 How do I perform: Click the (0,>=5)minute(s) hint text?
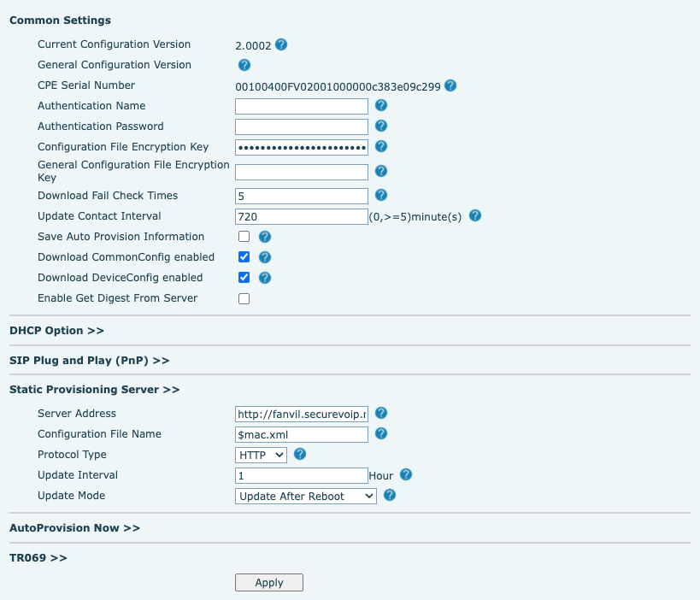415,217
